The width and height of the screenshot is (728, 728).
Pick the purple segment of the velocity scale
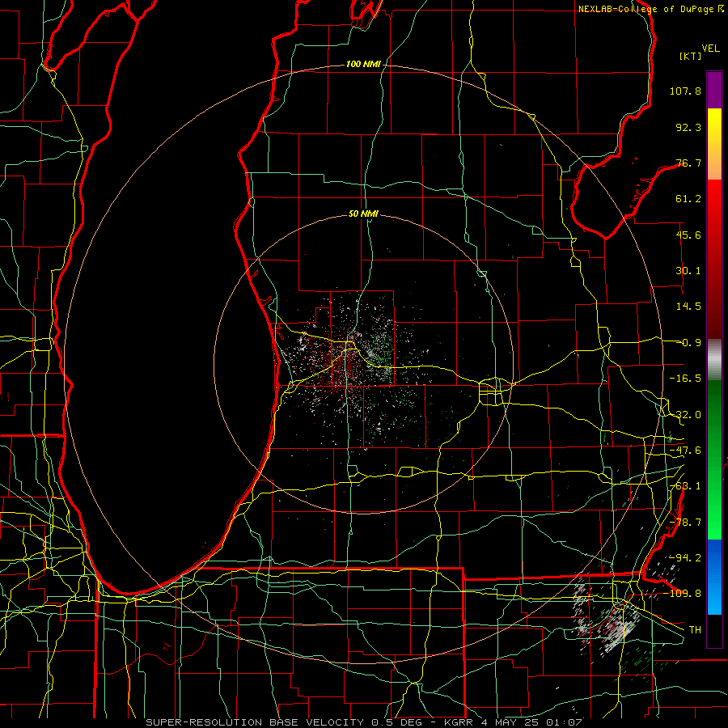(x=714, y=91)
